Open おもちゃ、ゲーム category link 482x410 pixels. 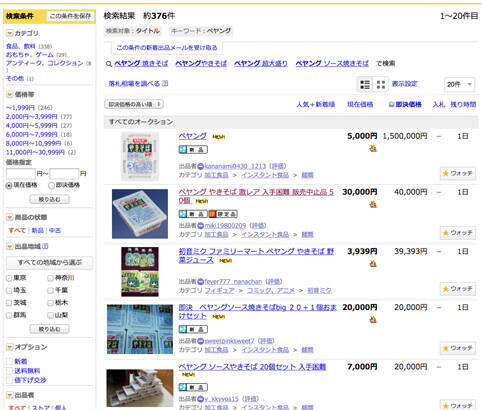30,55
